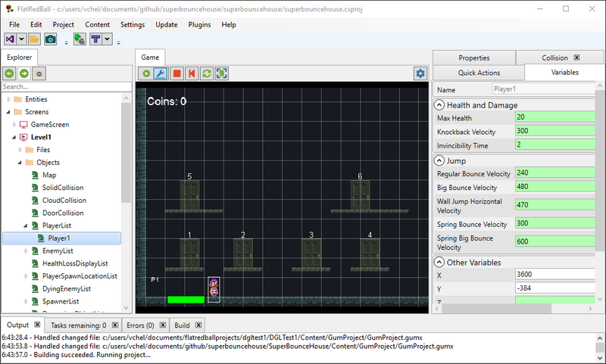This screenshot has width=606, height=364.
Task: Open the project in Visual Studio icon
Action: [11, 39]
